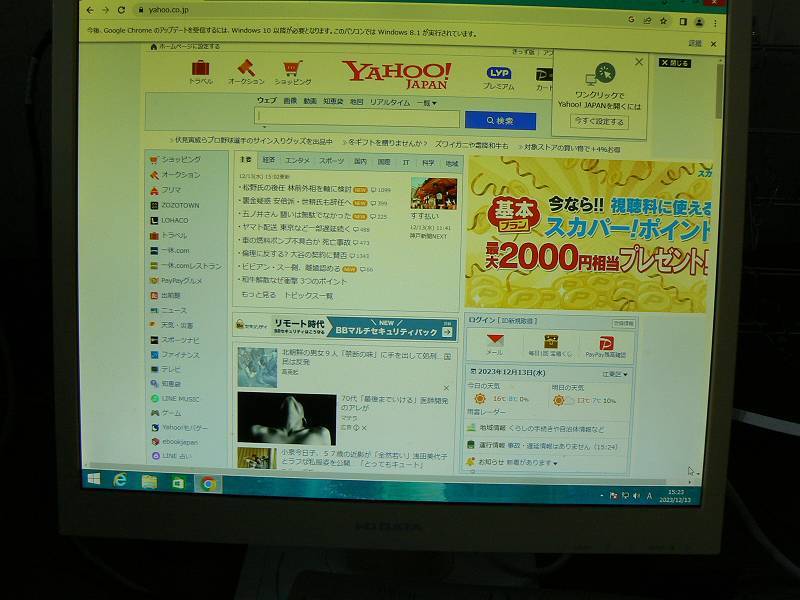
Task: Click the Chrome taskbar icon
Action: 208,484
